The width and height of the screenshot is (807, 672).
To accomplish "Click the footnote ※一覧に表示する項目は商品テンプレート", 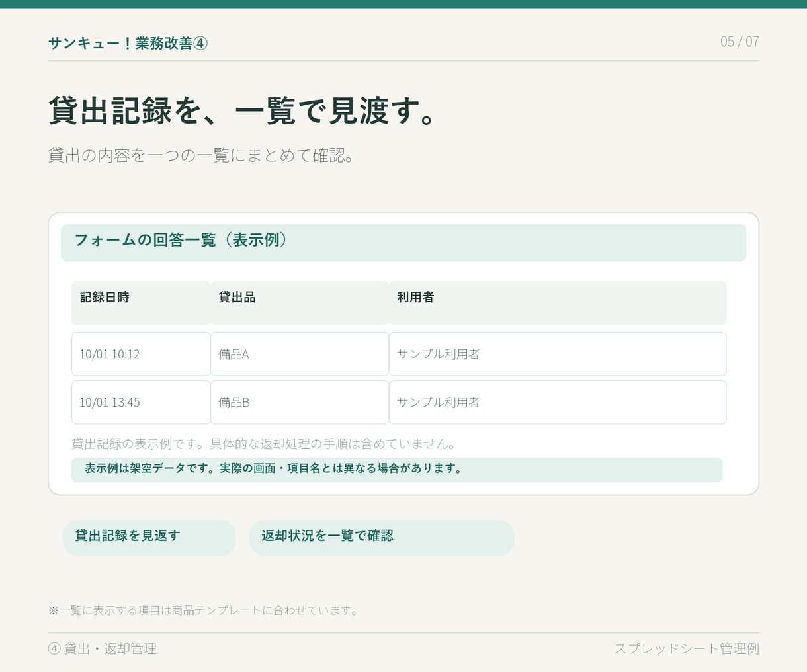I will pyautogui.click(x=204, y=610).
